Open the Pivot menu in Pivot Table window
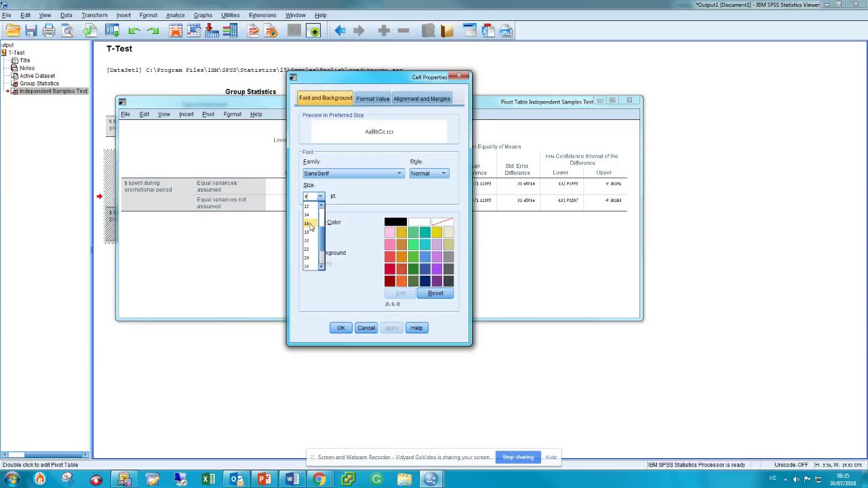The width and height of the screenshot is (868, 488). [208, 115]
